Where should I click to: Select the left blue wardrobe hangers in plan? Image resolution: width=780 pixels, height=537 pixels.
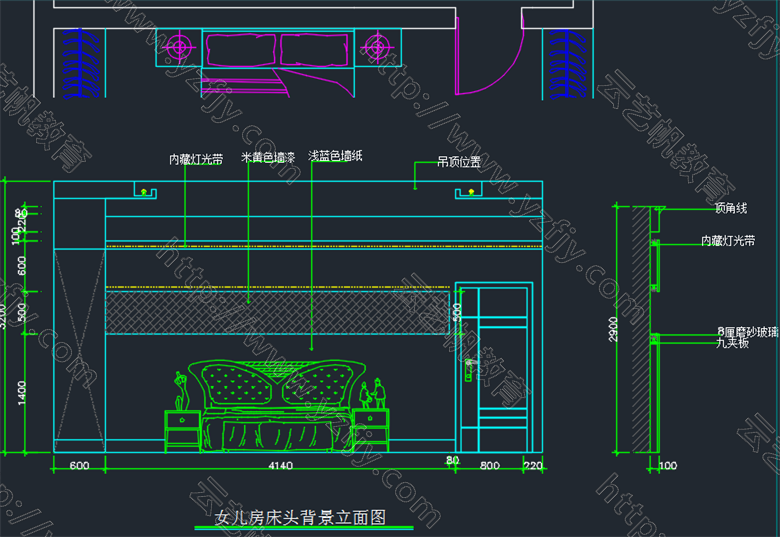pos(80,63)
